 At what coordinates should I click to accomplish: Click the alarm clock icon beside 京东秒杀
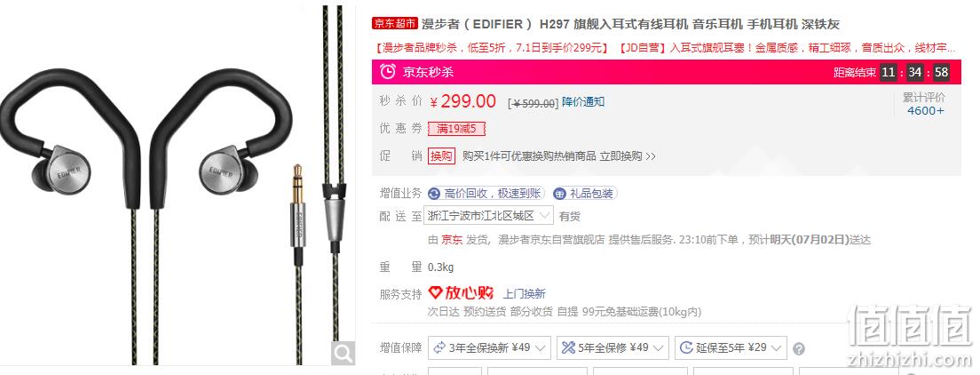pos(388,72)
